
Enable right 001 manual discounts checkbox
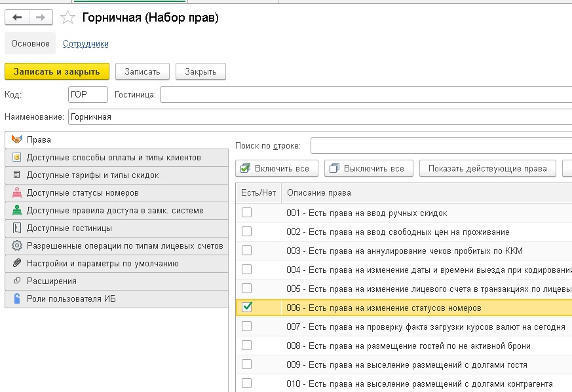[x=246, y=213]
